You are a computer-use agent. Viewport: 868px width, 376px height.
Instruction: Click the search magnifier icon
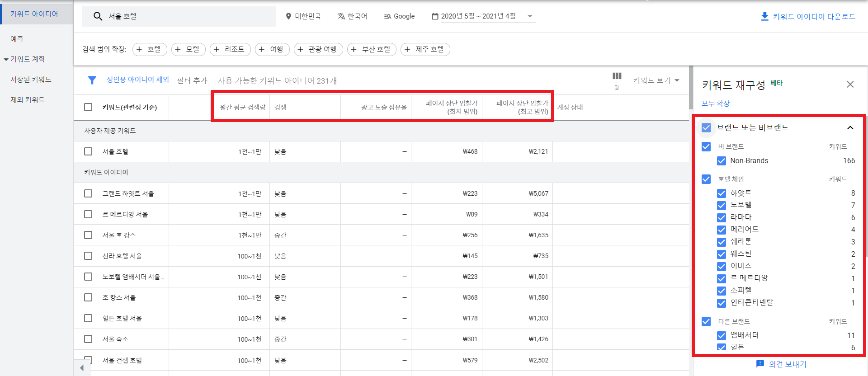tap(98, 16)
